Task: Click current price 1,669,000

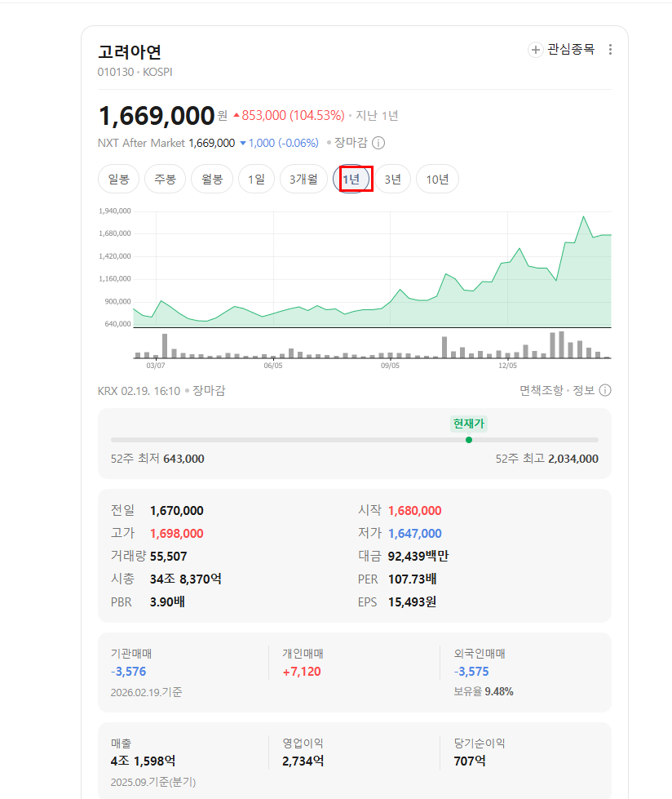Action: 157,116
